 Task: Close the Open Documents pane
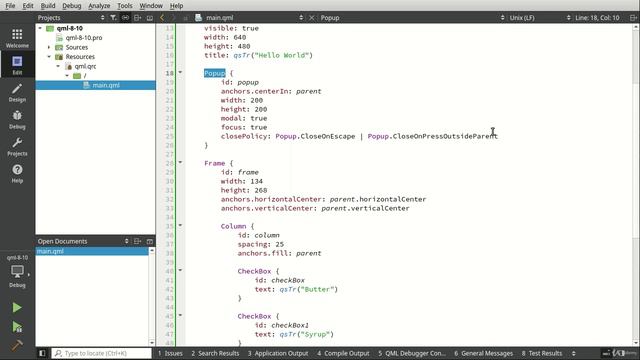(x=150, y=241)
